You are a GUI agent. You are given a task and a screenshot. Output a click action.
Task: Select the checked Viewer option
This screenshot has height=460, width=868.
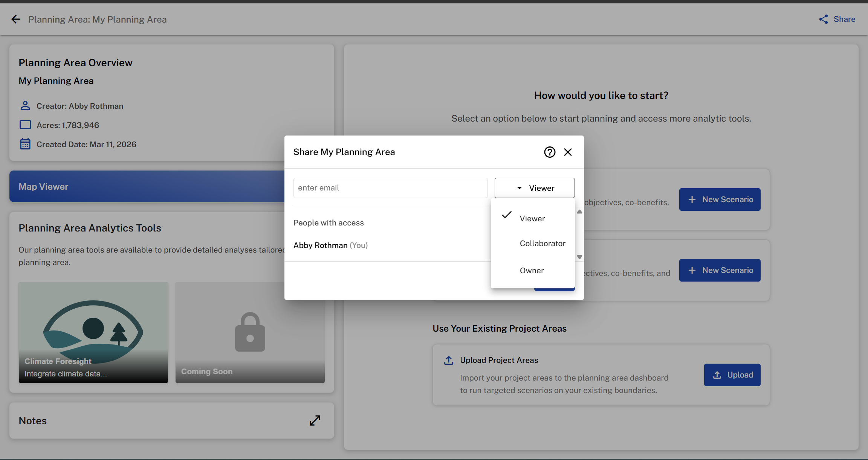pos(532,219)
